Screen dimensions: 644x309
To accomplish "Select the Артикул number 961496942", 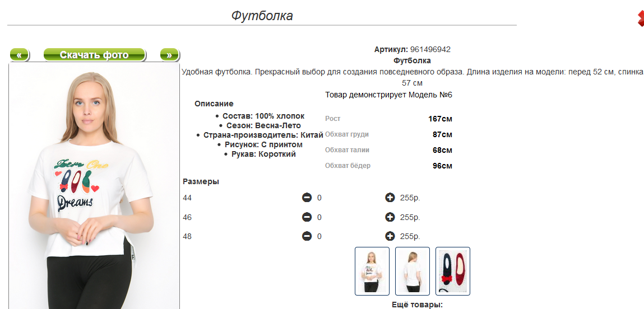I will [x=430, y=50].
